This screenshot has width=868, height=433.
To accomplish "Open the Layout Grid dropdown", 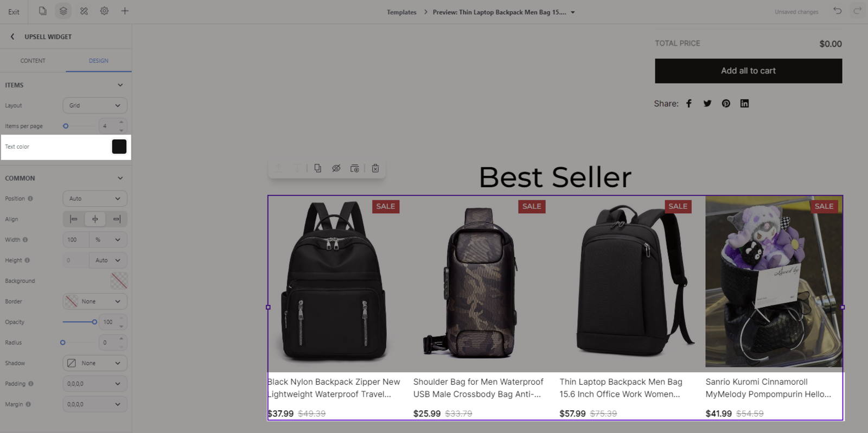I will [x=95, y=105].
